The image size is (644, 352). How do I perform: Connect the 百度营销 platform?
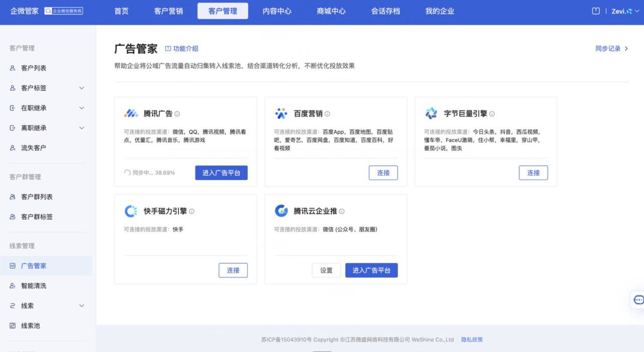[x=383, y=173]
